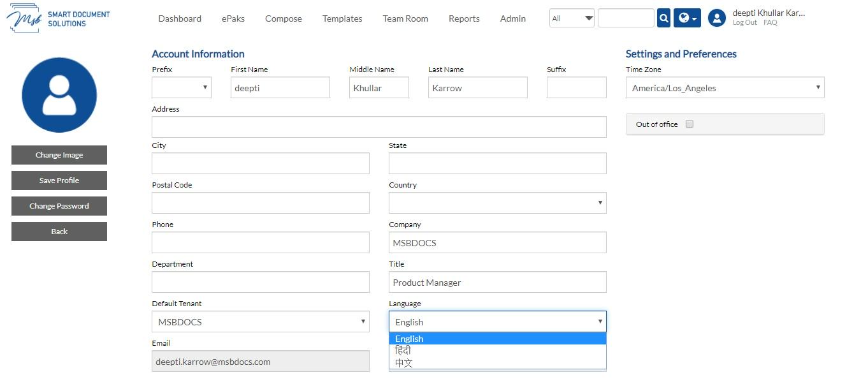Click the magnifier search button

click(663, 18)
